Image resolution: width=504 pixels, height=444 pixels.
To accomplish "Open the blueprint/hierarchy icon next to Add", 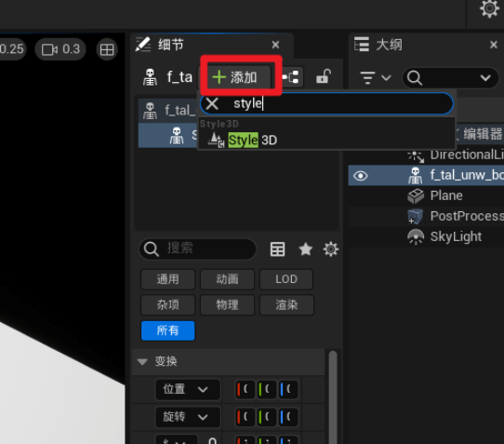I will 290,77.
